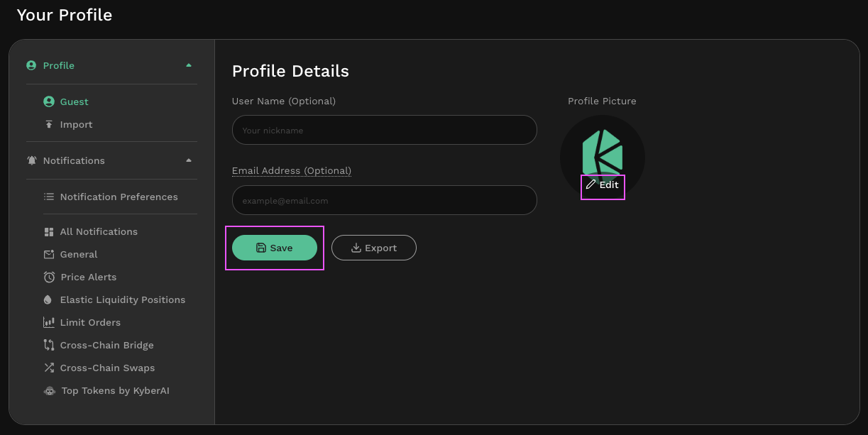Click the Limit Orders chart icon
Viewport: 868px width, 435px height.
[49, 322]
